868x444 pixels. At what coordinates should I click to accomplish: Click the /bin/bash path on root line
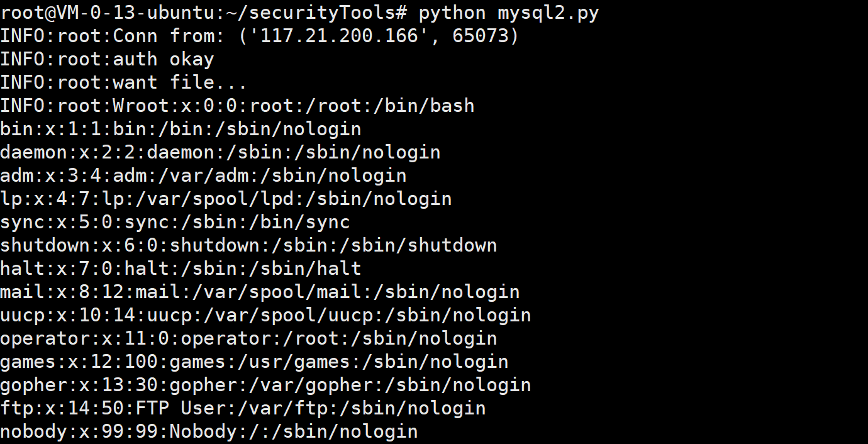(423, 106)
